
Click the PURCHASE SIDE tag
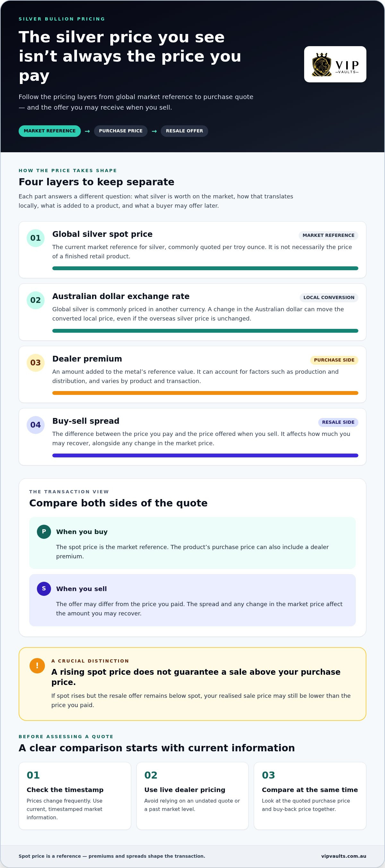[334, 360]
